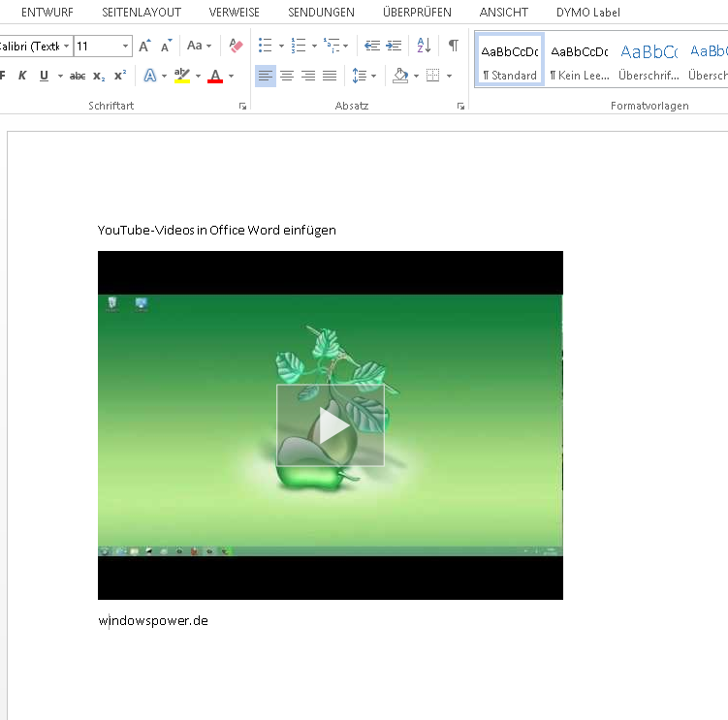Screen dimensions: 728x720
Task: Apply subscript formatting
Action: (99, 76)
